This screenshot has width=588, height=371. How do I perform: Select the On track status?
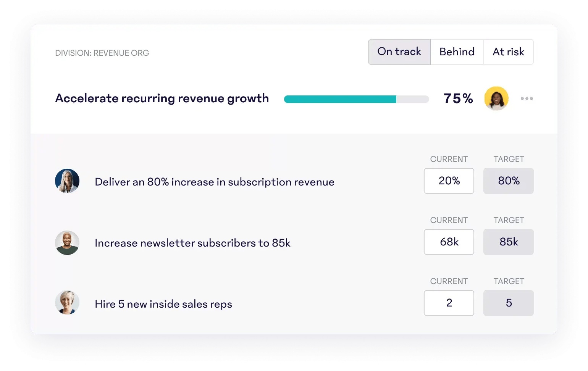pos(399,52)
